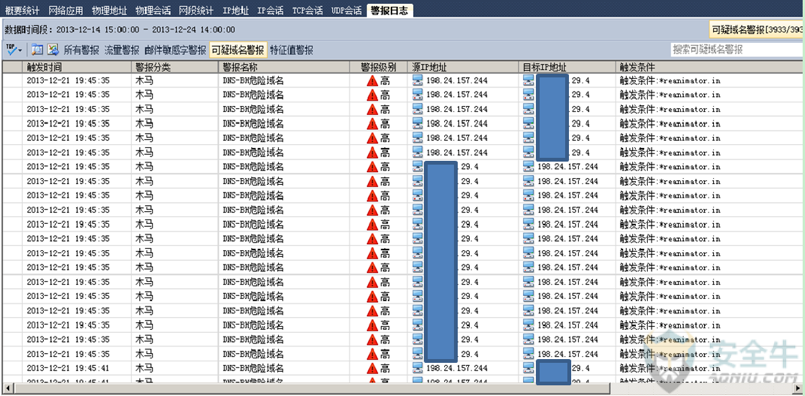
Task: Switch to the 概要统计 tab
Action: pyautogui.click(x=22, y=10)
